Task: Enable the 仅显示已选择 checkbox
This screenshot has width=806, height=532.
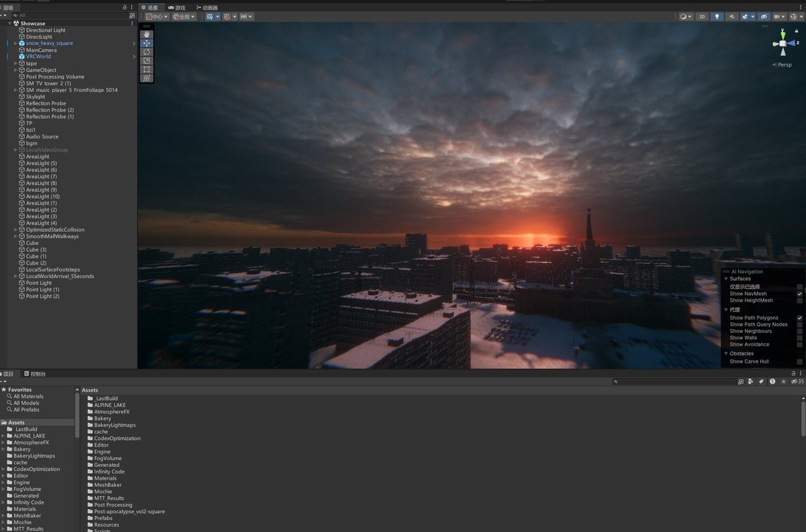Action: (800, 287)
